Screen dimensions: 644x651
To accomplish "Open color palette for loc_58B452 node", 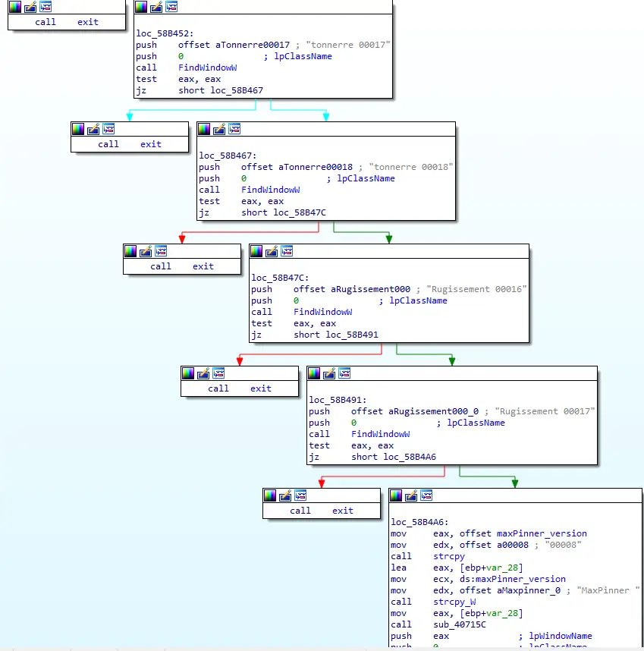I will click(x=141, y=7).
